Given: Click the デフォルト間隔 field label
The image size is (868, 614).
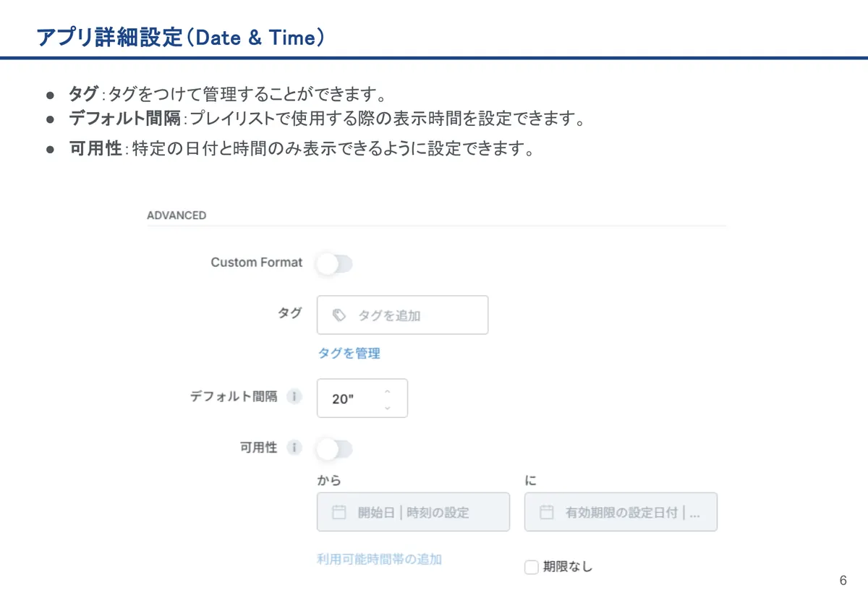Looking at the screenshot, I should point(234,397).
